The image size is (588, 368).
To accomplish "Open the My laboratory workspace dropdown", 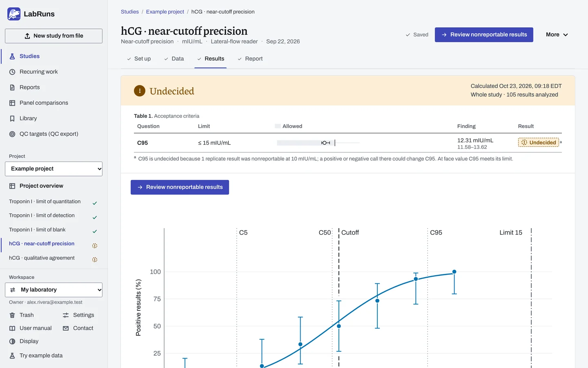I will click(x=53, y=290).
